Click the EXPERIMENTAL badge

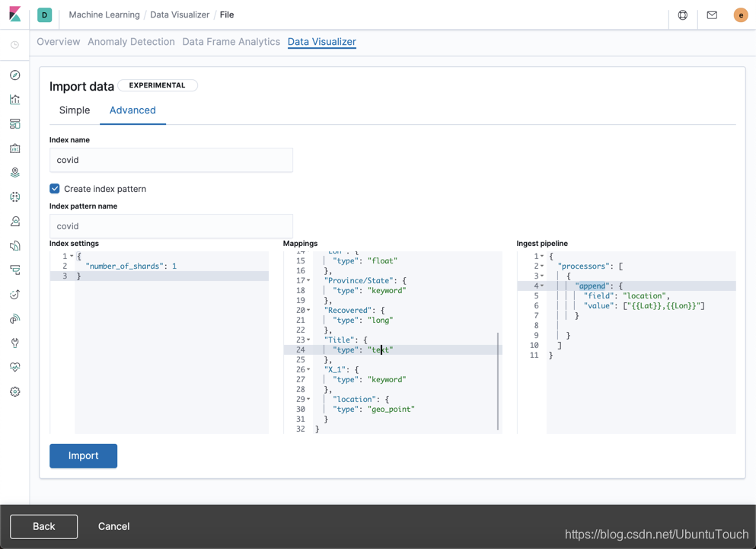point(157,85)
